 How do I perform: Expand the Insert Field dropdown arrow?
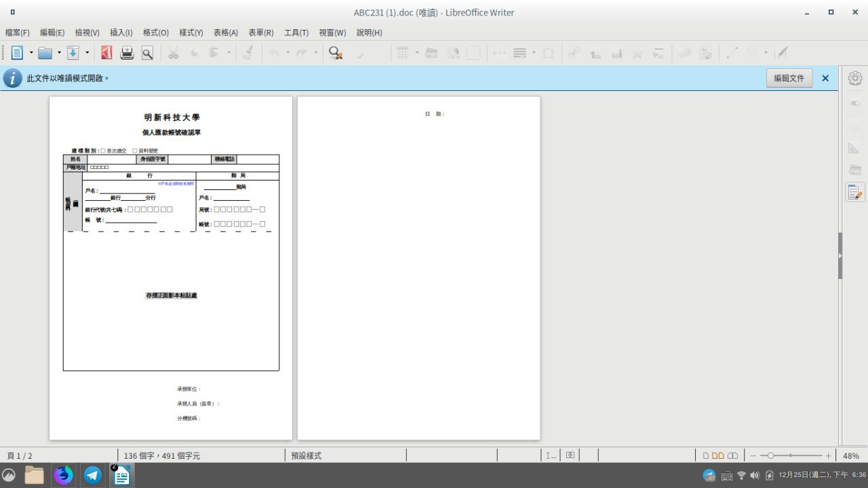pos(534,53)
